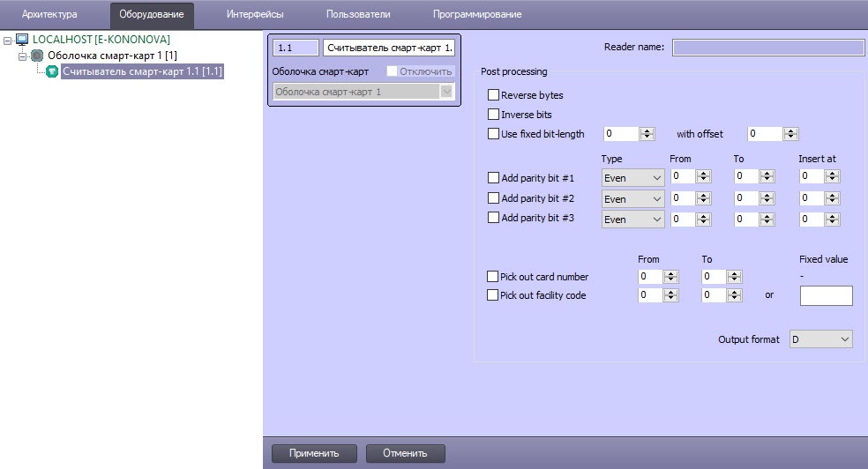The image size is (868, 469).
Task: Click the with offset spinner arrows
Action: pos(790,134)
